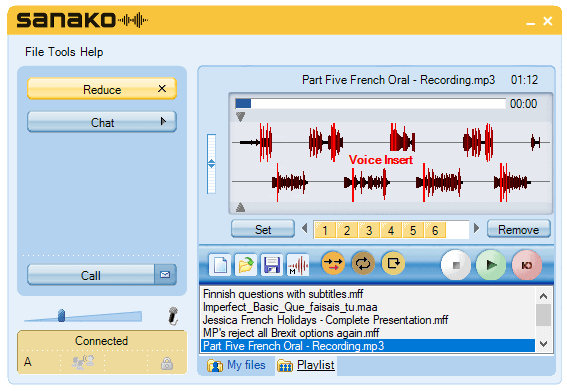Viewport: 567px width, 391px height.
Task: Open a file with the folder icon
Action: pyautogui.click(x=246, y=265)
